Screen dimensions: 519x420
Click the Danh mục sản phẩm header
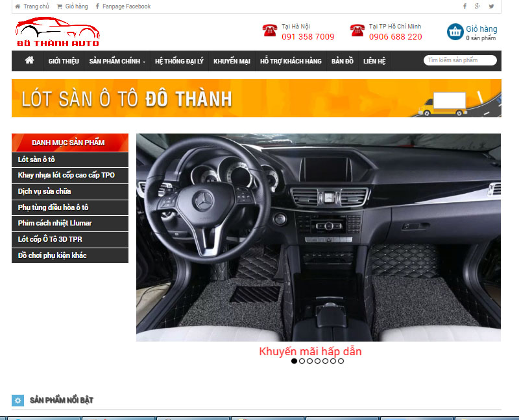(x=70, y=143)
